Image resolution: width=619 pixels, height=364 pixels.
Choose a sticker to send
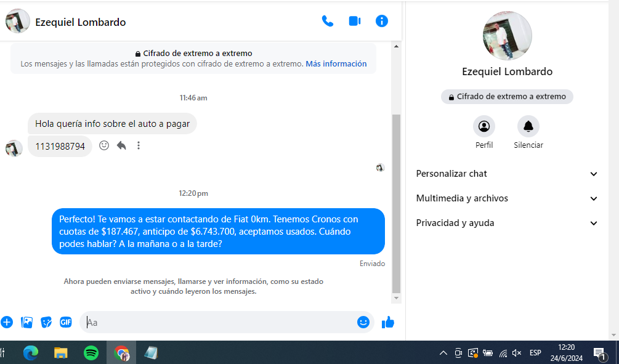point(46,322)
